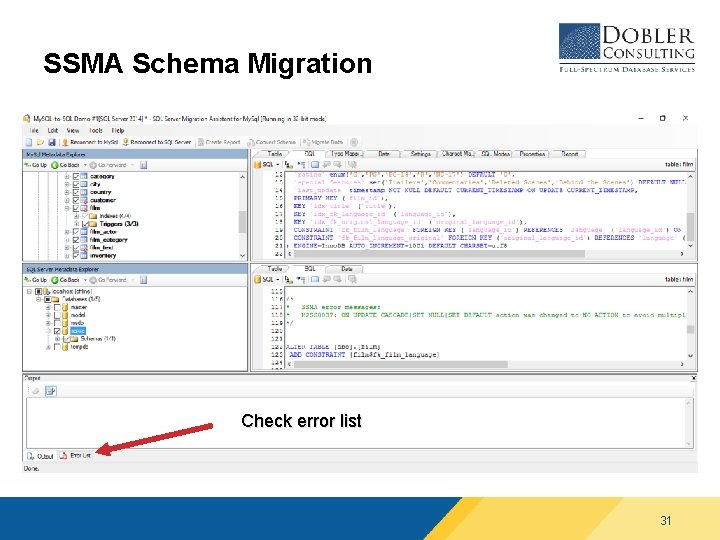Check the model database checkbox
720x540 pixels.
[57, 315]
